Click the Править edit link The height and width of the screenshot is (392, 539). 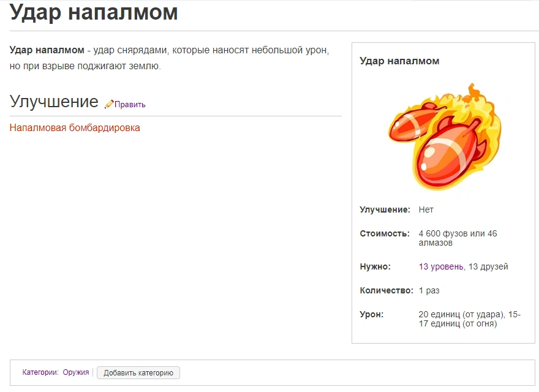click(130, 105)
